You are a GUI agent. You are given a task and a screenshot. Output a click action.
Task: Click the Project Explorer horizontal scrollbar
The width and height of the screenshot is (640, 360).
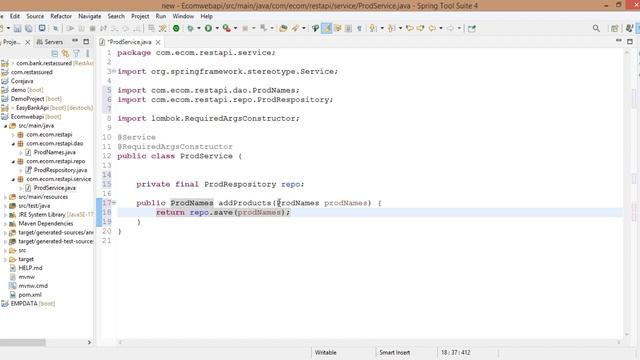click(x=23, y=342)
